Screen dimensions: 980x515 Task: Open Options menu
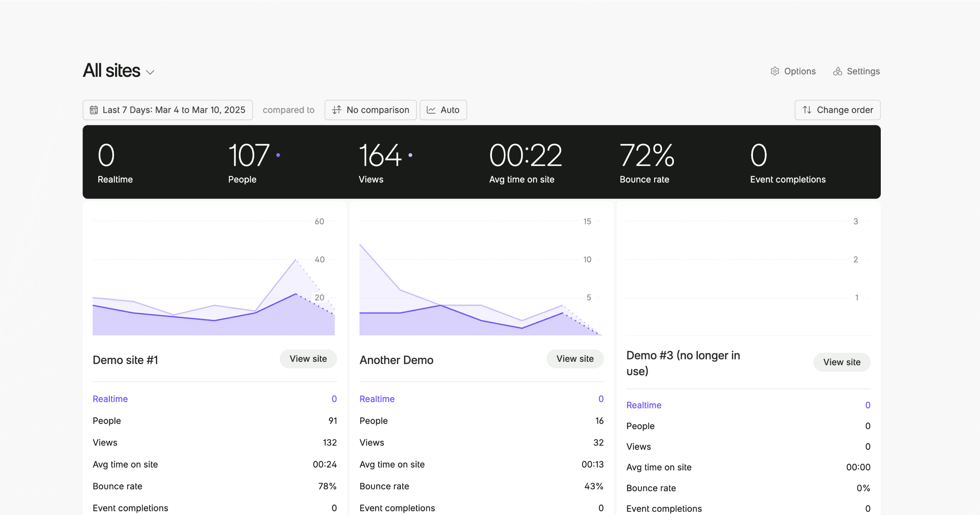pos(793,71)
